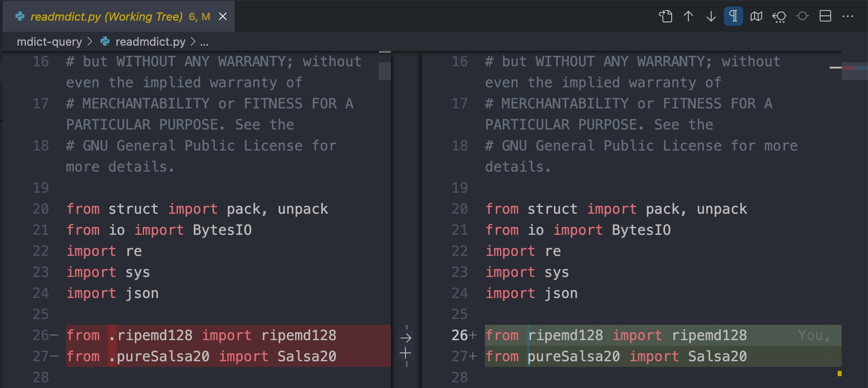Viewport: 868px width, 388px height.
Task: Click mdict-query folder in the breadcrumb
Action: tap(49, 42)
